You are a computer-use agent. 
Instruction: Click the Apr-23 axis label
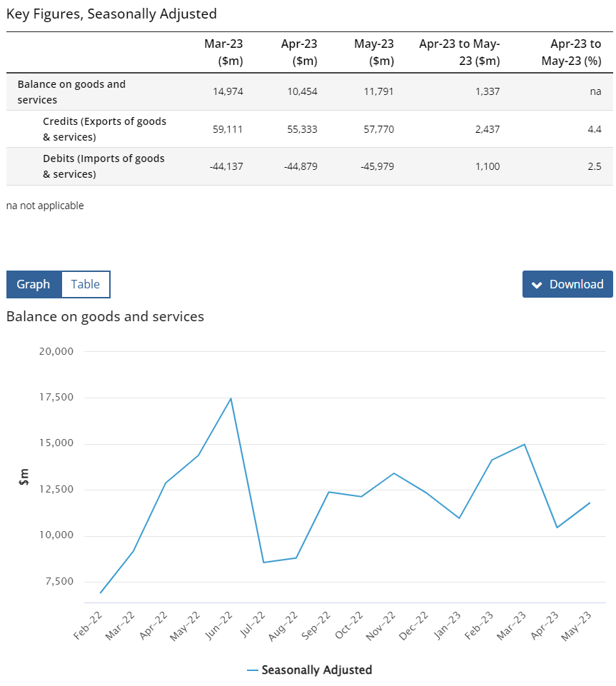tap(545, 625)
